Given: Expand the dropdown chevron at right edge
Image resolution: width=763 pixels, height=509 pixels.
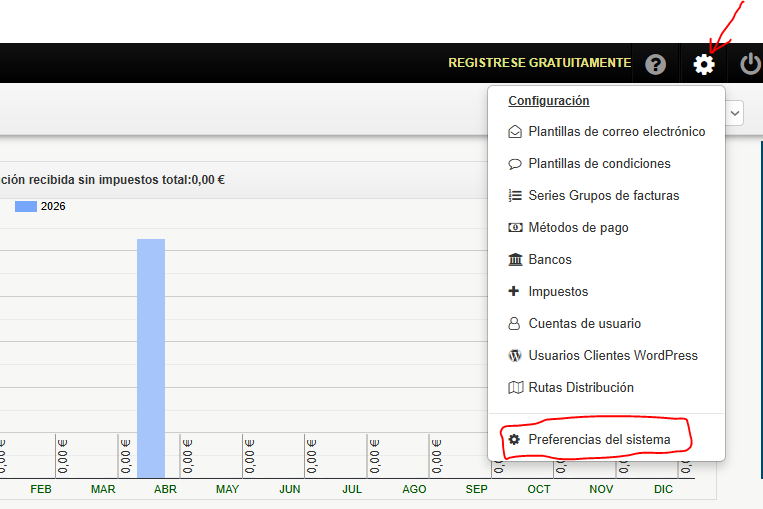Looking at the screenshot, I should (735, 113).
